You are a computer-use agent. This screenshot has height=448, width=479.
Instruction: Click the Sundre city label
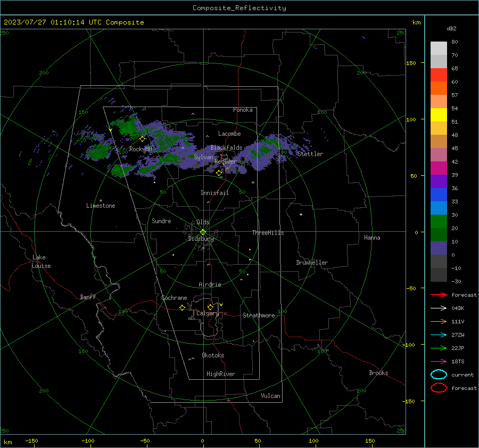(x=161, y=221)
